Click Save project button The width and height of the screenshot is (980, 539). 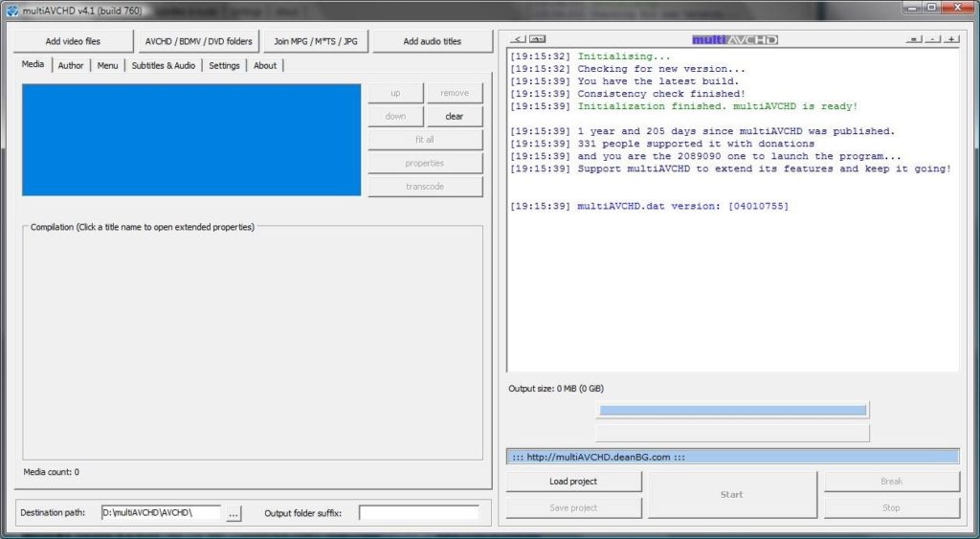[574, 507]
